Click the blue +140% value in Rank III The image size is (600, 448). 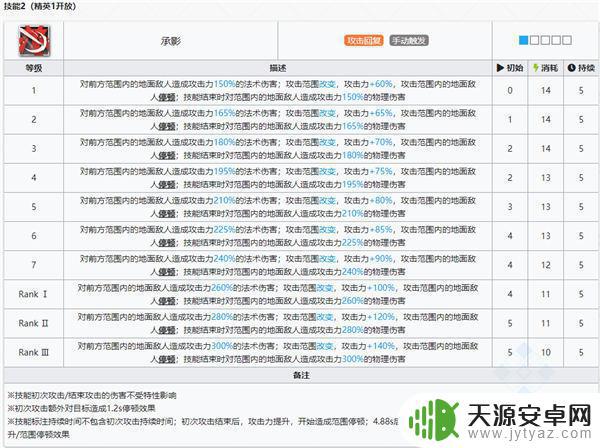[381, 346]
